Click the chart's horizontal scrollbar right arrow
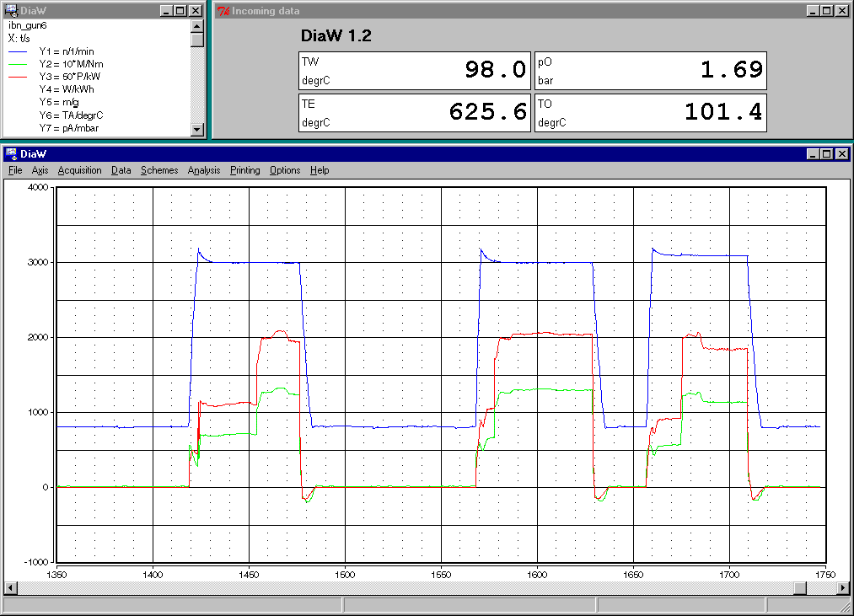 [x=843, y=587]
